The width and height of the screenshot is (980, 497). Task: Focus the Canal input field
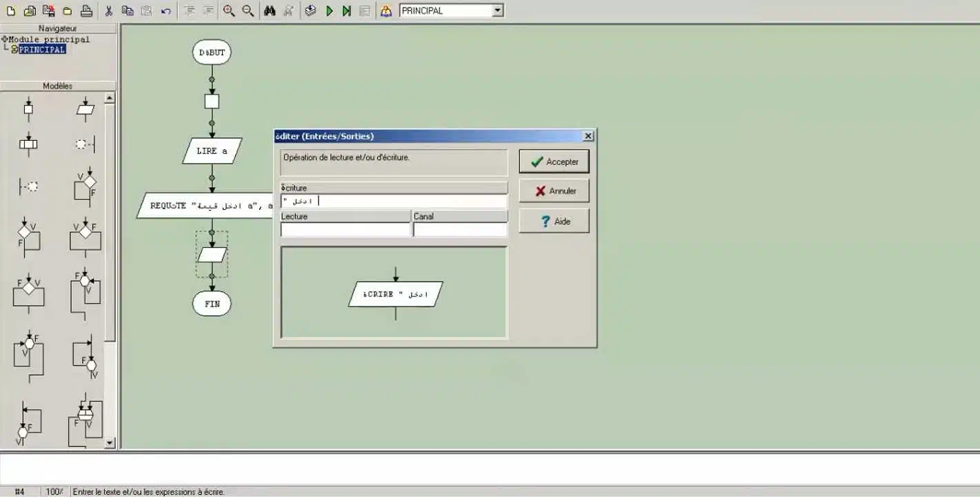460,229
